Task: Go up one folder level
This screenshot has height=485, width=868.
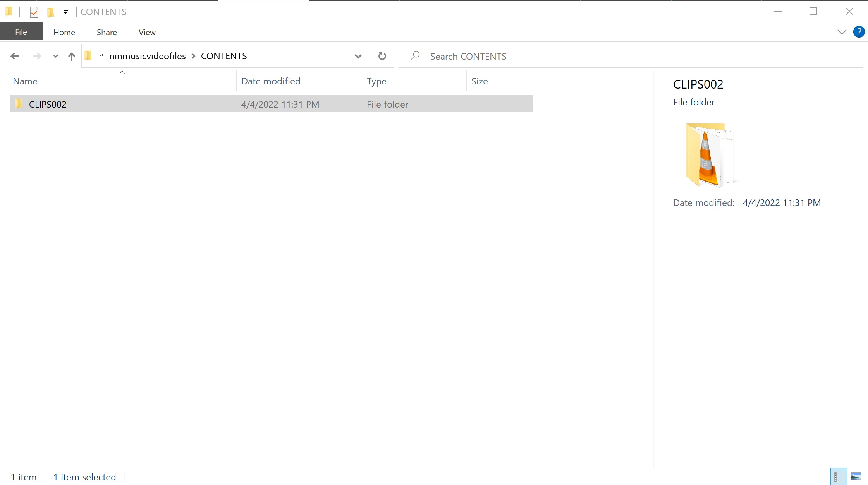Action: (71, 57)
